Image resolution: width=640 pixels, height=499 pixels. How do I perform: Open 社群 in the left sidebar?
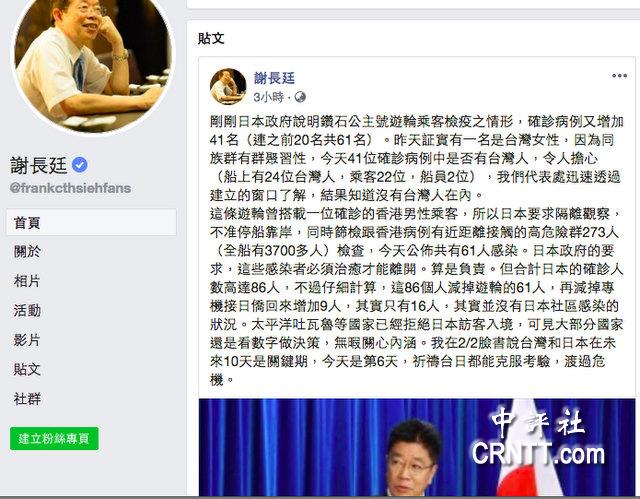[x=27, y=399]
